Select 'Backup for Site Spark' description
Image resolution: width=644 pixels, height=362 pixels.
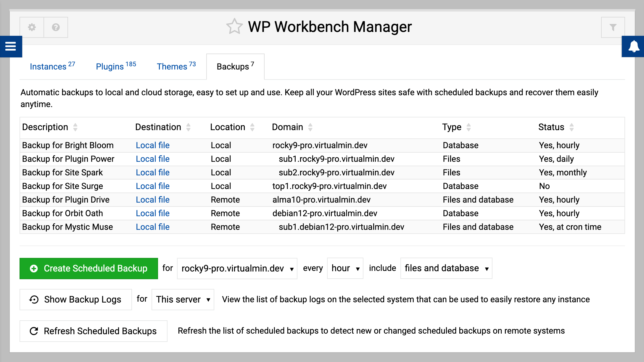click(x=62, y=172)
